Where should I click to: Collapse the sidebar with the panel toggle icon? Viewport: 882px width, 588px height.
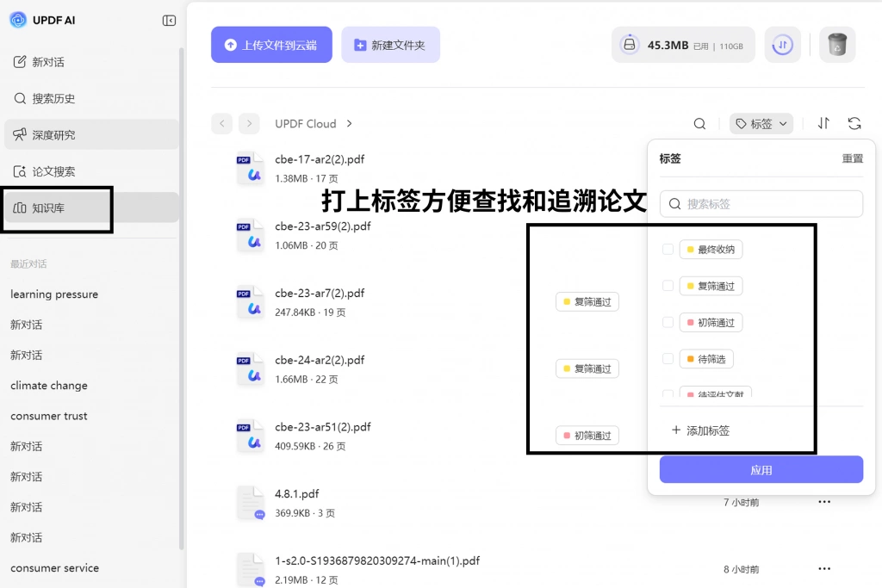(169, 21)
